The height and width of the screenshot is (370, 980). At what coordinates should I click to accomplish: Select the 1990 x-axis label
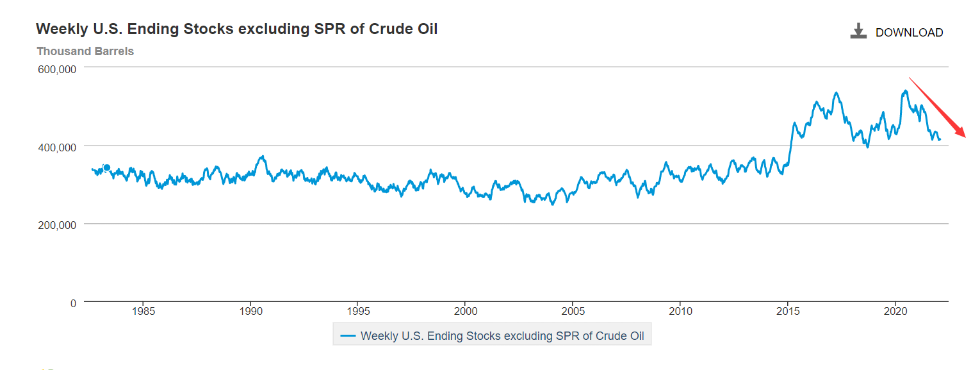click(x=250, y=312)
